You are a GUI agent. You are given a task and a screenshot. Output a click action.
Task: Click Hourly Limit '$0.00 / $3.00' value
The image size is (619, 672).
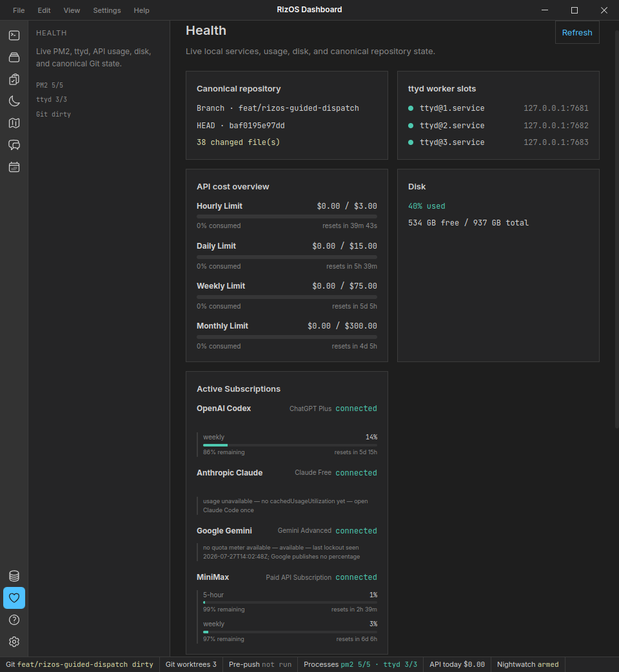tap(347, 206)
